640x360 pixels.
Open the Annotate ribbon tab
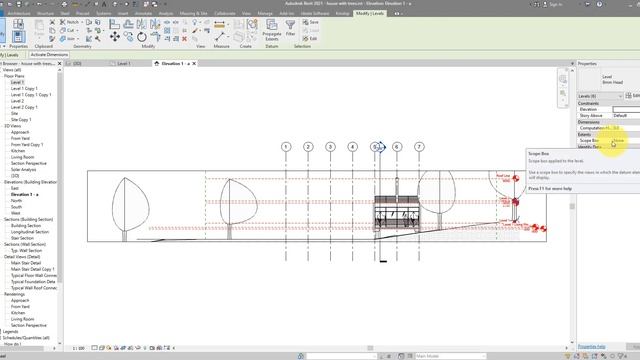(x=143, y=13)
